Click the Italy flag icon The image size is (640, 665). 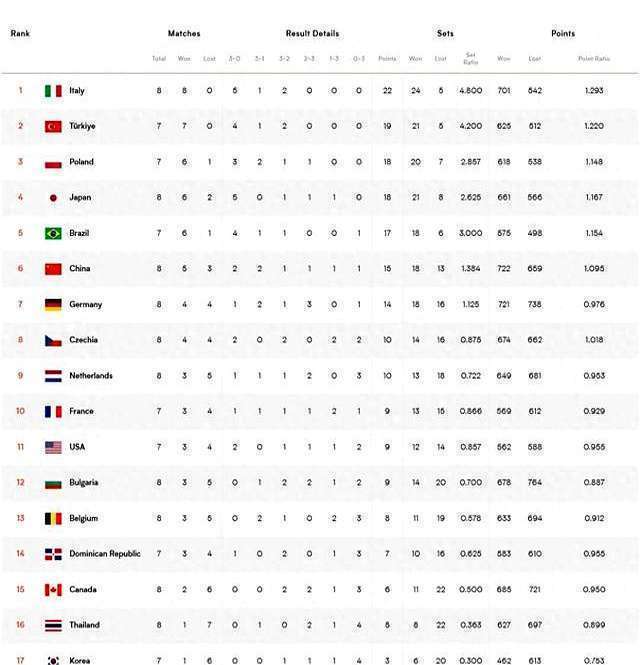53,91
